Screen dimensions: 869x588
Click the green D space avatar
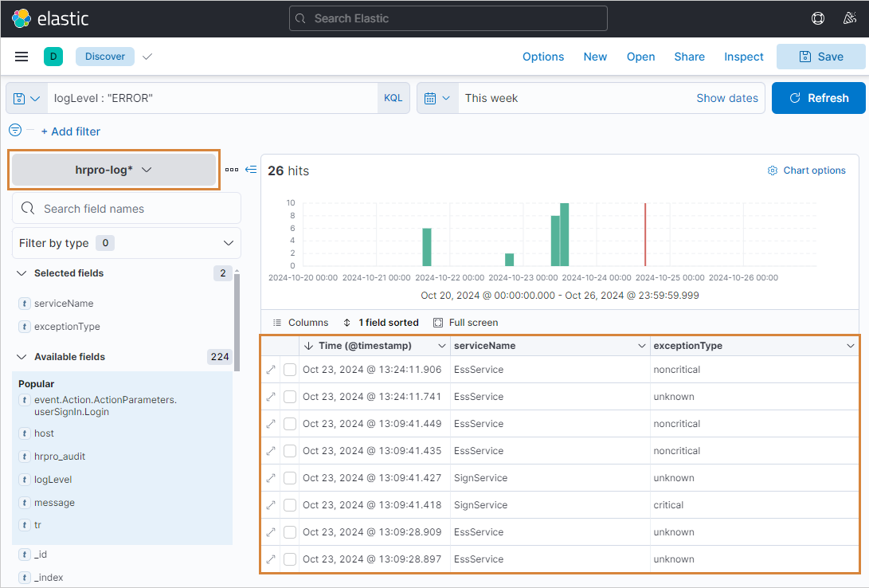tap(53, 57)
